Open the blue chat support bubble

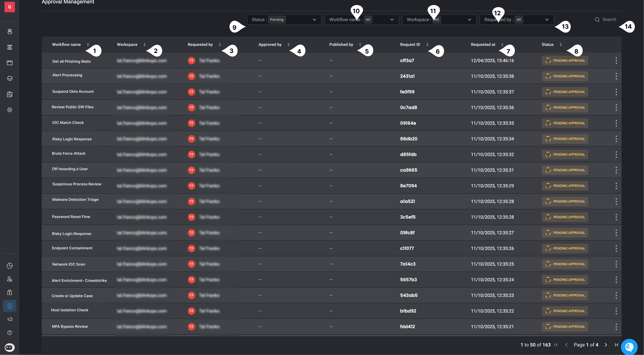(629, 347)
